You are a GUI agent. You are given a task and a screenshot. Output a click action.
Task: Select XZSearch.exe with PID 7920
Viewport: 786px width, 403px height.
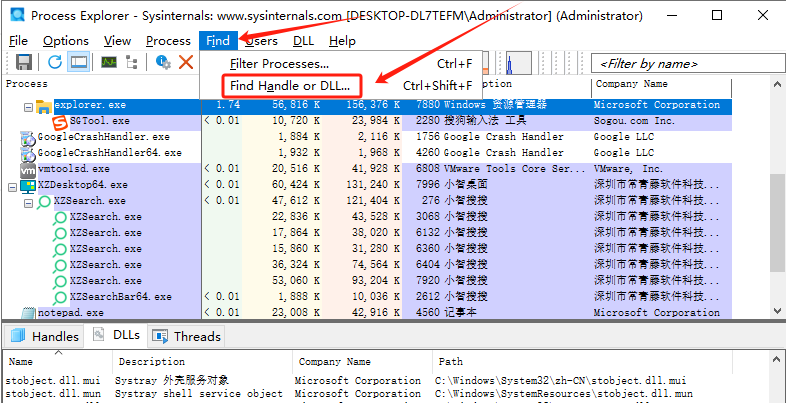tap(367, 281)
